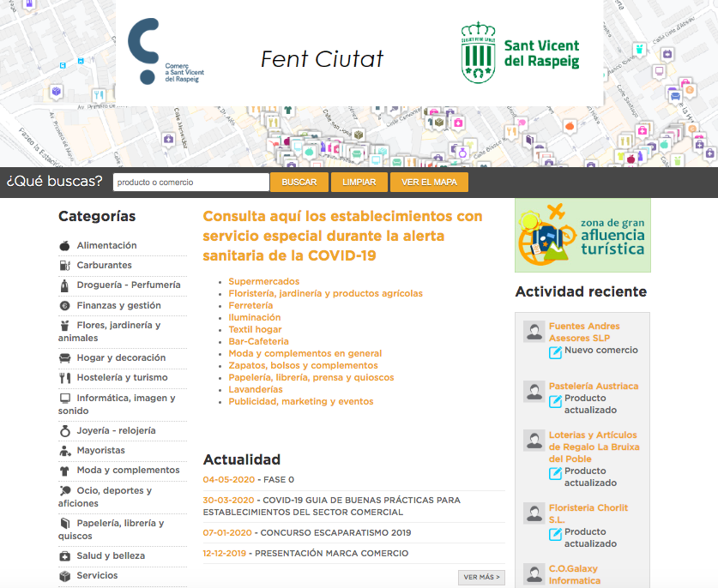Image resolution: width=718 pixels, height=588 pixels.
Task: Select the Joyería - relojería category
Action: pyautogui.click(x=117, y=430)
